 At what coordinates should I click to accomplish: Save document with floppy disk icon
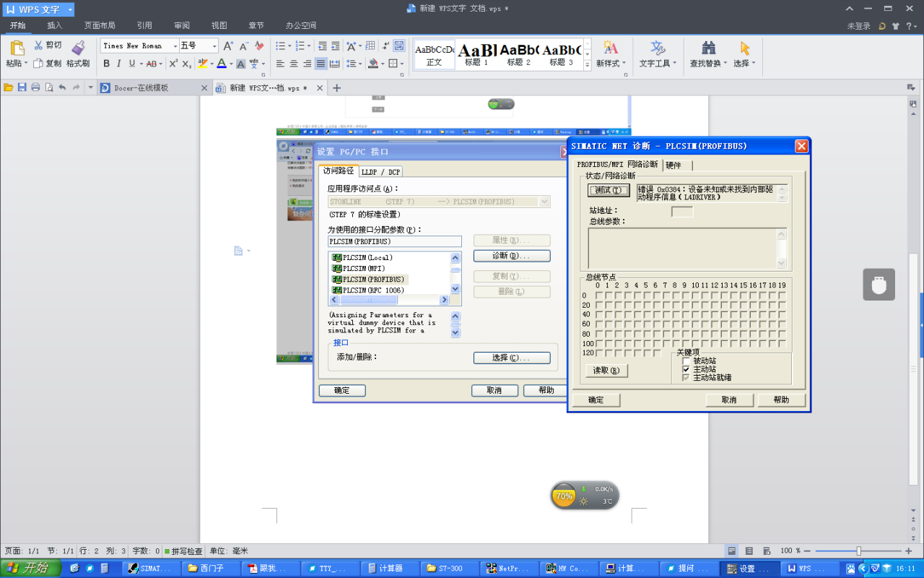click(22, 87)
